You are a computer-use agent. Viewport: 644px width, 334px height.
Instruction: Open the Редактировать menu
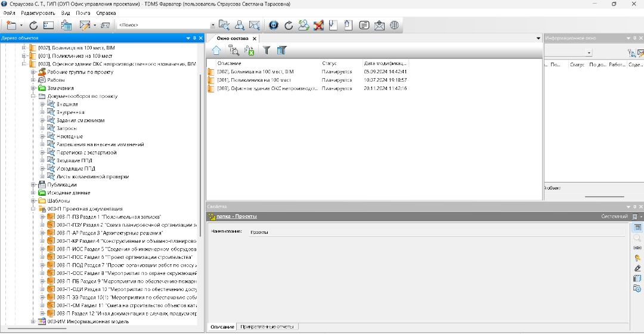[x=38, y=13]
